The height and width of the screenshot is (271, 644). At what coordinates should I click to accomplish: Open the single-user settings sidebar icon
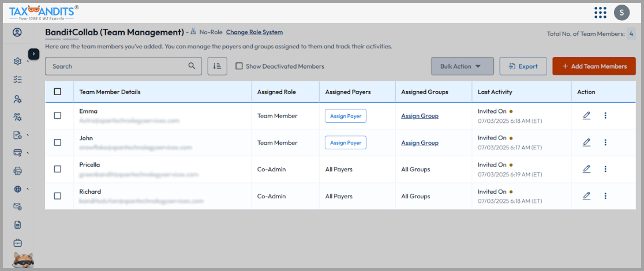point(17,99)
